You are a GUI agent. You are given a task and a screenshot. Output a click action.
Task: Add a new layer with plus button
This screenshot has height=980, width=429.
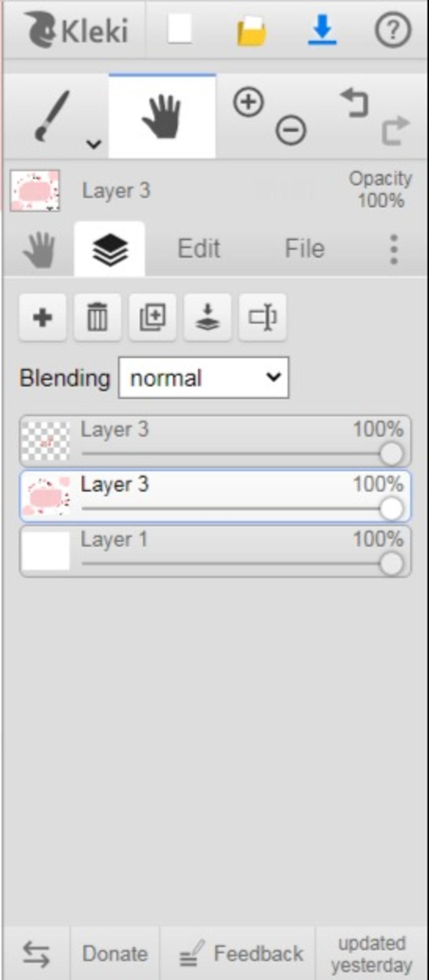coord(42,317)
